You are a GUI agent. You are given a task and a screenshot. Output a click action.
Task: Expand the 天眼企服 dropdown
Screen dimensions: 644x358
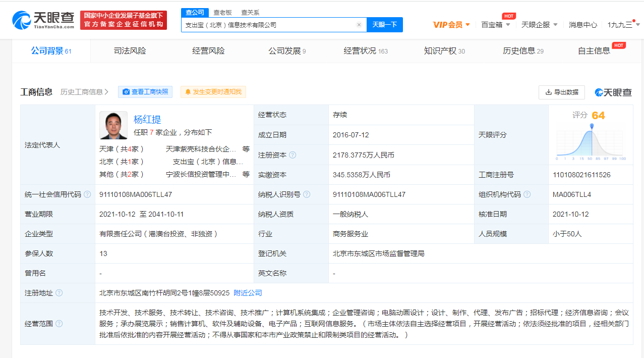pos(540,25)
